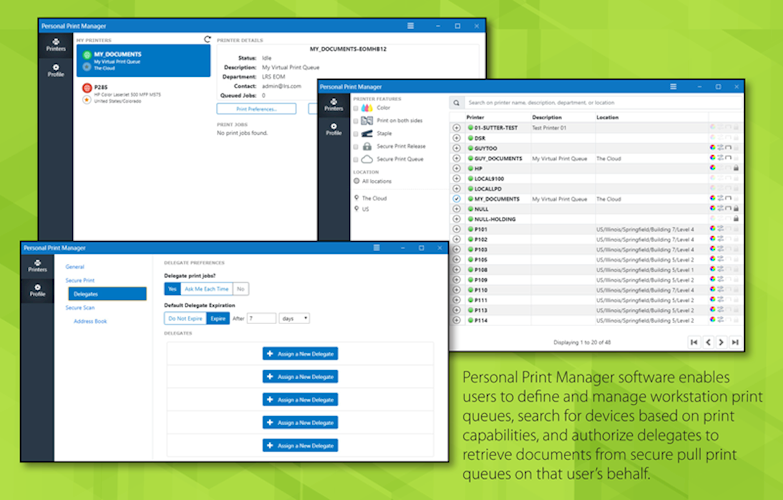Image resolution: width=783 pixels, height=500 pixels.
Task: Add the HP printer with its plus icon
Action: coord(456,168)
